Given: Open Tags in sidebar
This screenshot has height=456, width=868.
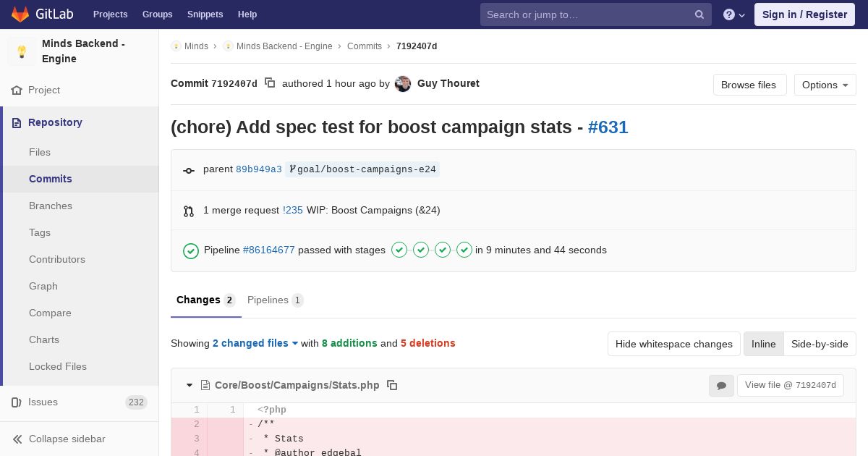Looking at the screenshot, I should [x=40, y=232].
